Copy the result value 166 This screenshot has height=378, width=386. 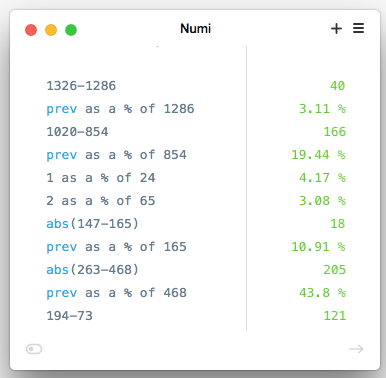point(335,132)
